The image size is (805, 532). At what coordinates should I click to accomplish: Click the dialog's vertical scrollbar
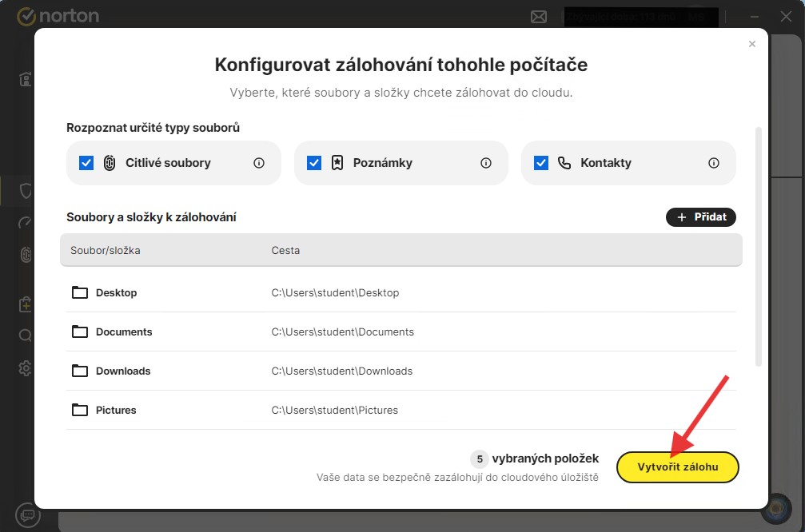point(759,248)
